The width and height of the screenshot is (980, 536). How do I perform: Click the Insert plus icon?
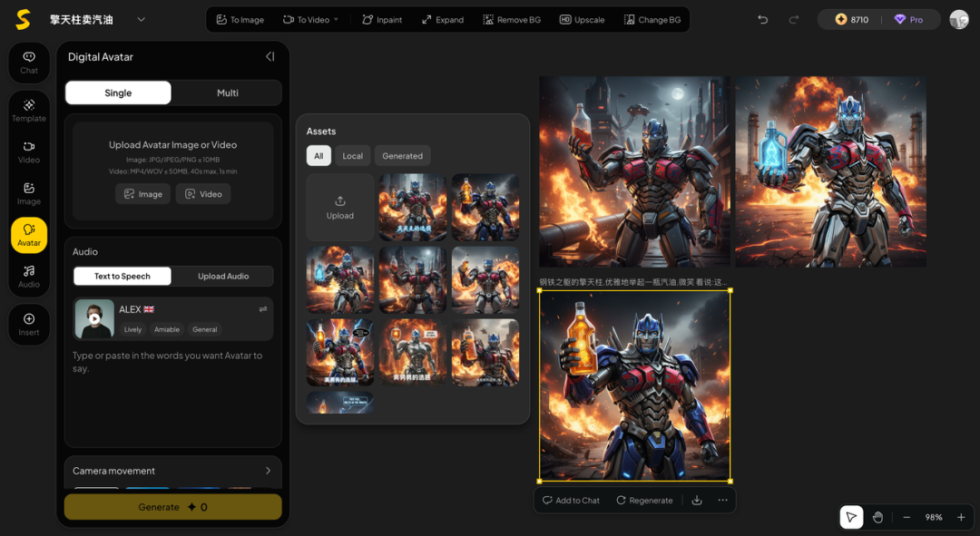tap(29, 324)
